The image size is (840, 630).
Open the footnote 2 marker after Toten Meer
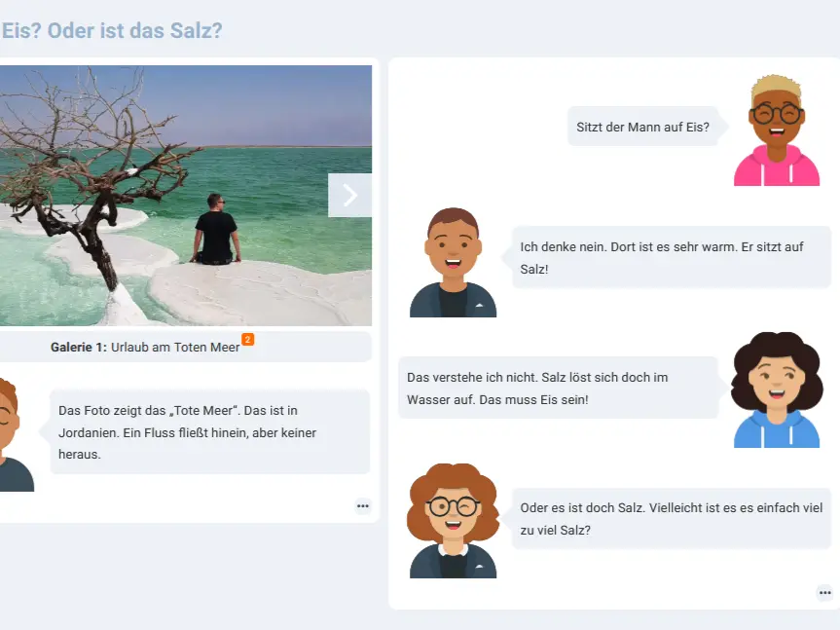(247, 339)
